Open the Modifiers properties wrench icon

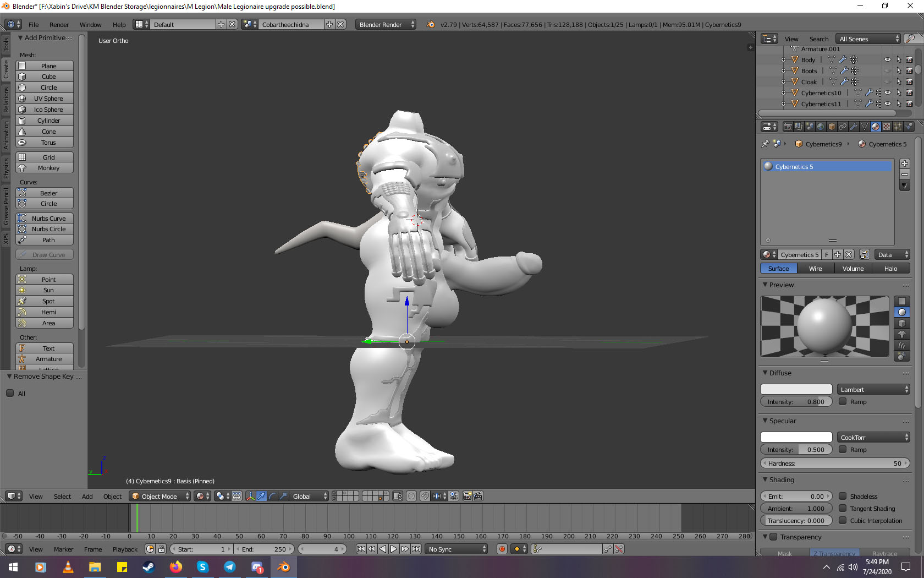click(x=854, y=127)
